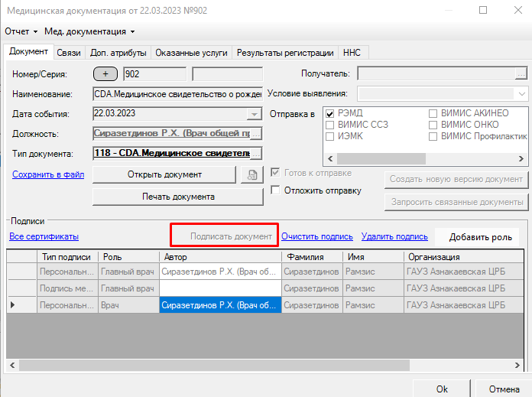This screenshot has height=397, width=532.
Task: Check the ВИМИС ОНКО option
Action: pos(433,125)
